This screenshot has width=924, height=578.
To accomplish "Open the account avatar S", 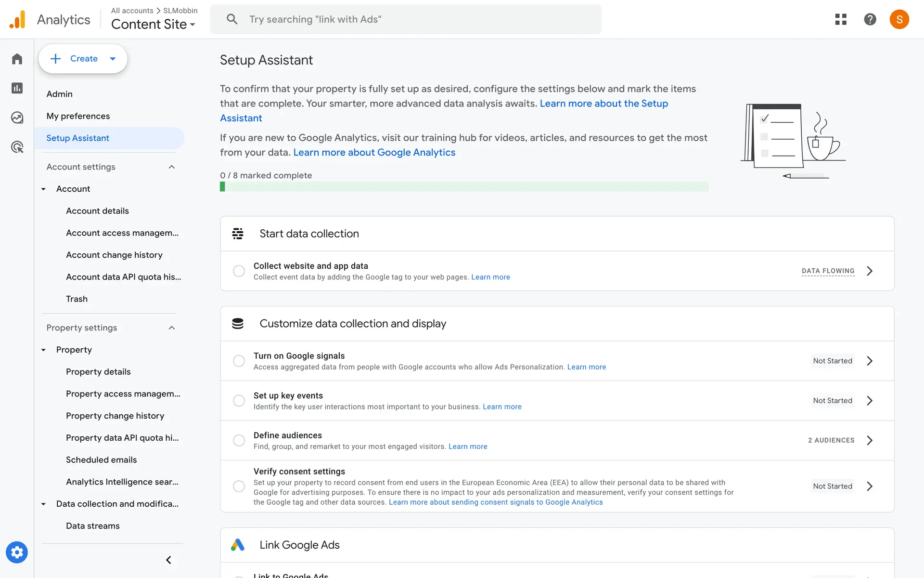I will (899, 19).
